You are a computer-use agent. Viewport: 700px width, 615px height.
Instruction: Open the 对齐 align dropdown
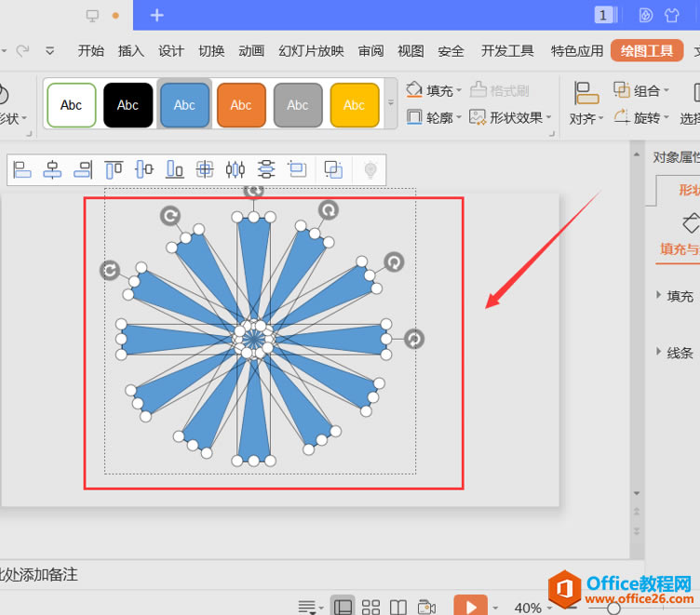point(586,103)
